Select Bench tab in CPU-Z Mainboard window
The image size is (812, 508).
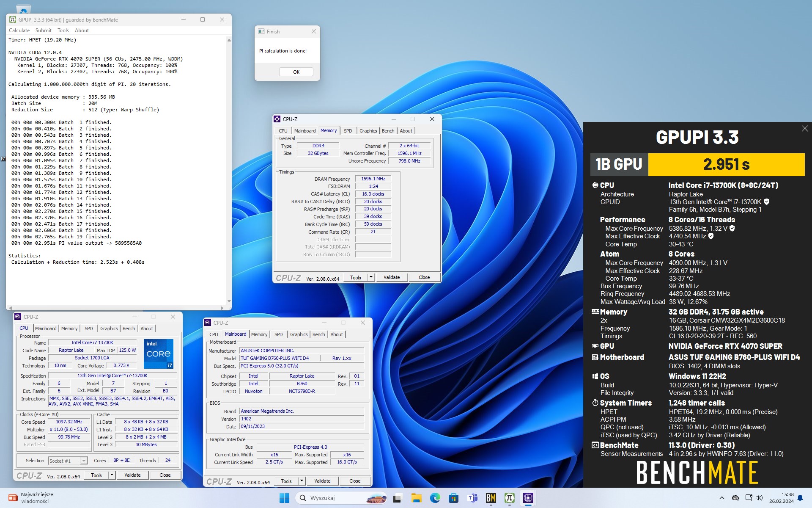pos(318,334)
